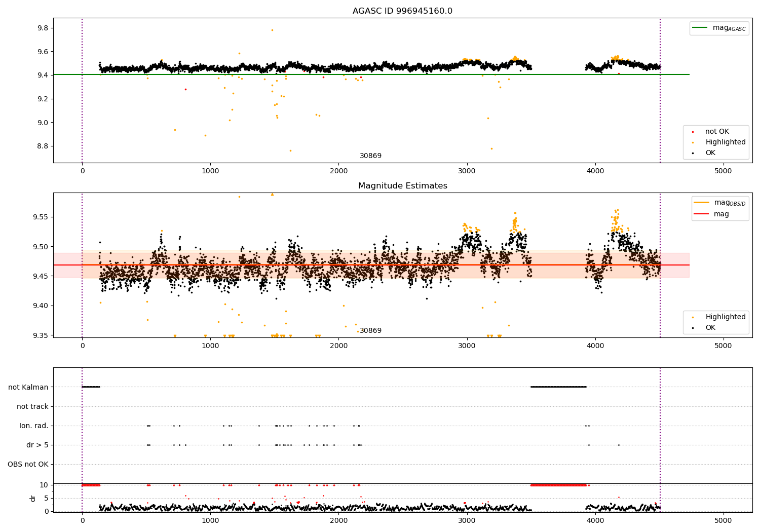The width and height of the screenshot is (760, 532).
Task: Click the 5000 x-axis tick of bottom plot
Action: point(723,520)
